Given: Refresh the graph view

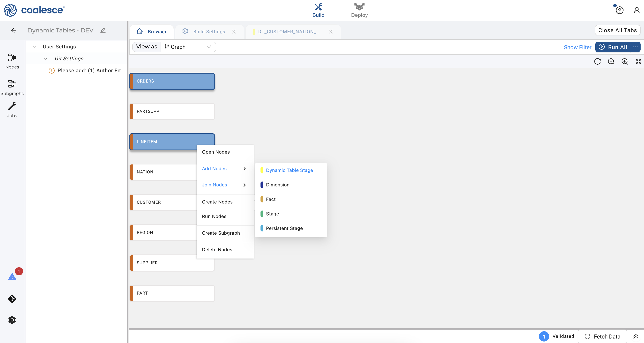Looking at the screenshot, I should 597,61.
